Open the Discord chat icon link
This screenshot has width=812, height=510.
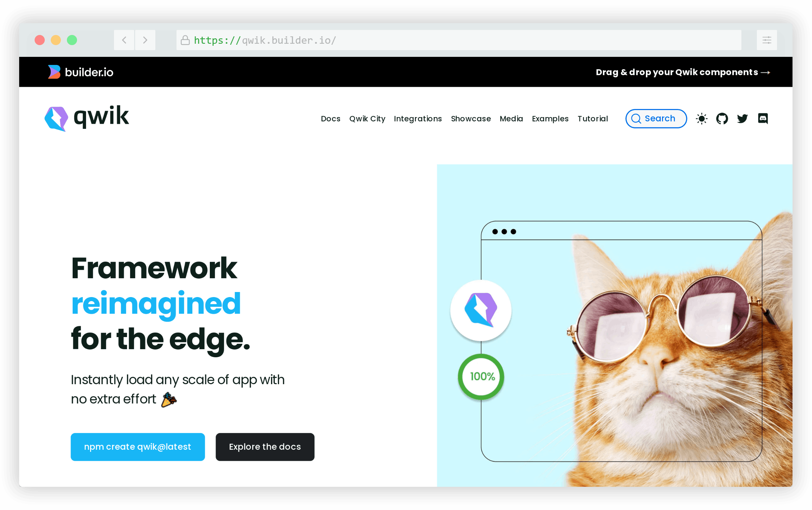(x=763, y=119)
